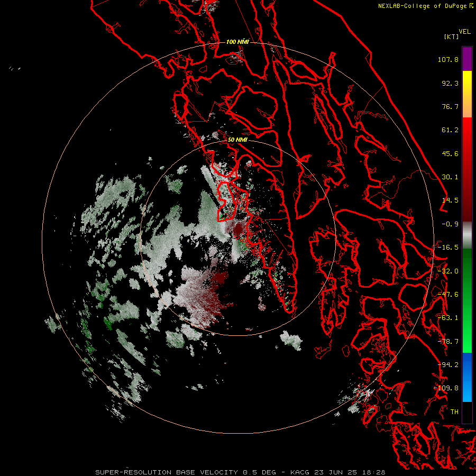Select the -78.7 scale value
The height and width of the screenshot is (476, 476).
[x=448, y=342]
